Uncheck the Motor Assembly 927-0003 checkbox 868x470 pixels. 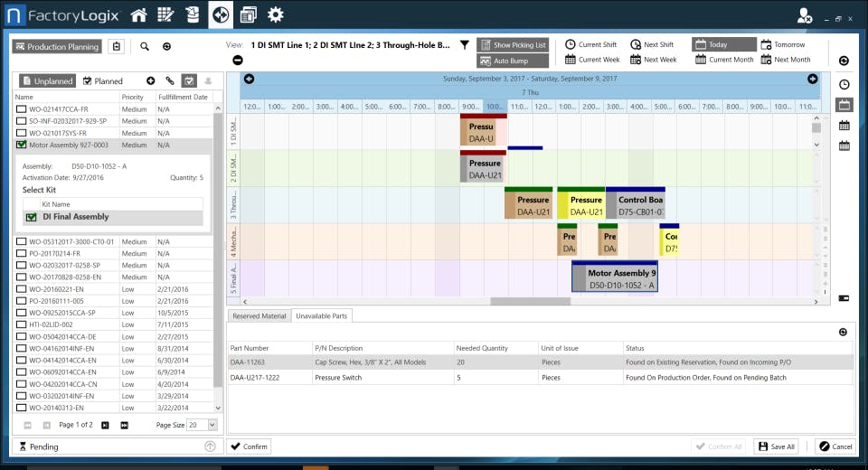[x=21, y=145]
